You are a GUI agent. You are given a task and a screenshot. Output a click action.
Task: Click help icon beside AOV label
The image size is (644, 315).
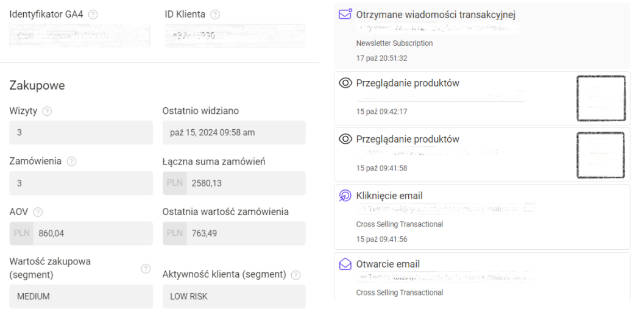point(38,212)
